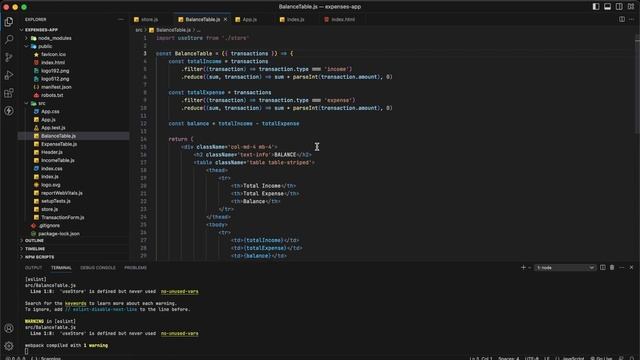Open the OUTPUT panel tab
Image resolution: width=640 pixels, height=360 pixels.
[x=33, y=268]
